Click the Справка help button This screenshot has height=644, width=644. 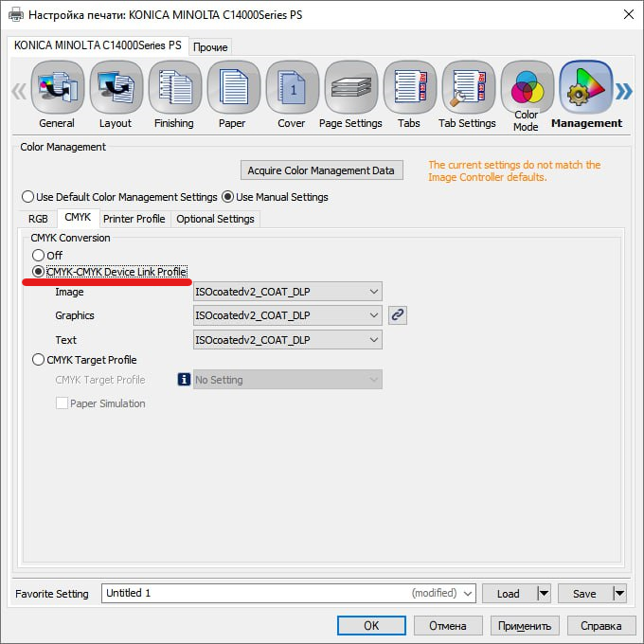(x=601, y=625)
